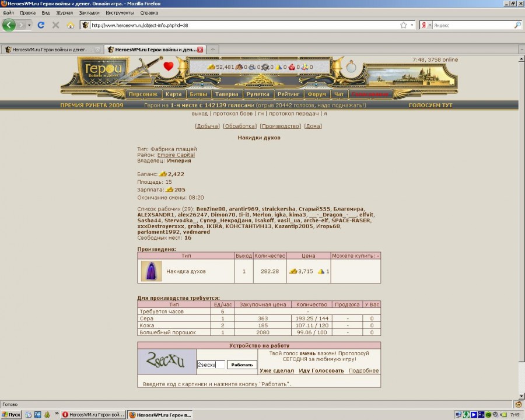Open the Windows Пуск start button
This screenshot has width=525, height=420.
pos(11,415)
